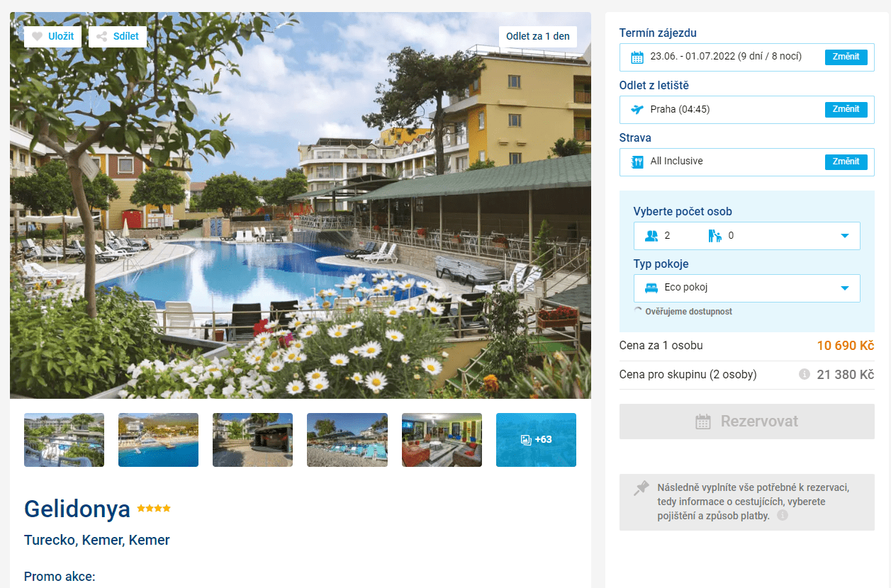The height and width of the screenshot is (588, 891).
Task: Click the share icon beside Sdílet
Action: [x=102, y=37]
